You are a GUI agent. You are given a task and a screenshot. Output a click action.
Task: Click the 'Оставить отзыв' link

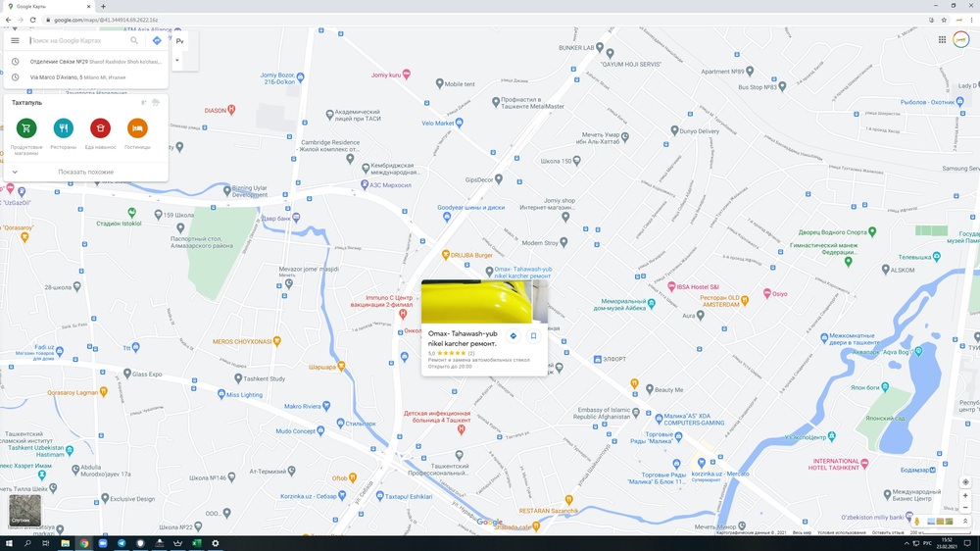click(x=888, y=532)
